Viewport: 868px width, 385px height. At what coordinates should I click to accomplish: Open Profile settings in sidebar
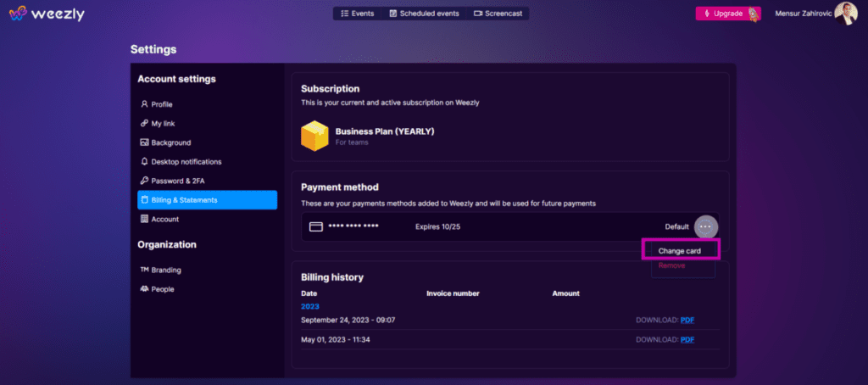point(161,104)
